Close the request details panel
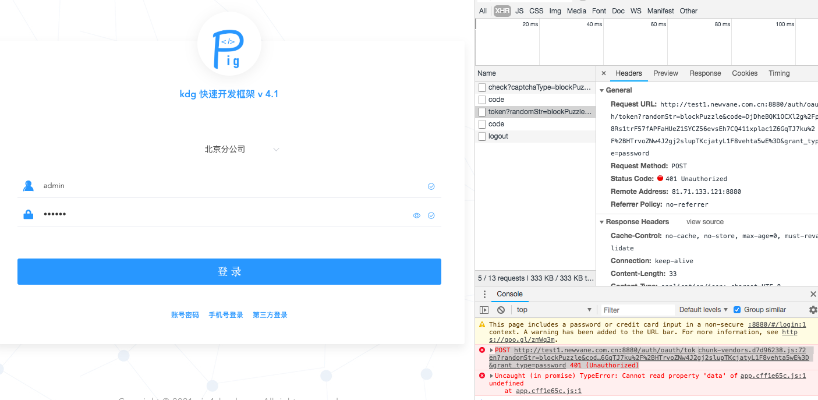Image resolution: width=818 pixels, height=400 pixels. click(x=604, y=73)
